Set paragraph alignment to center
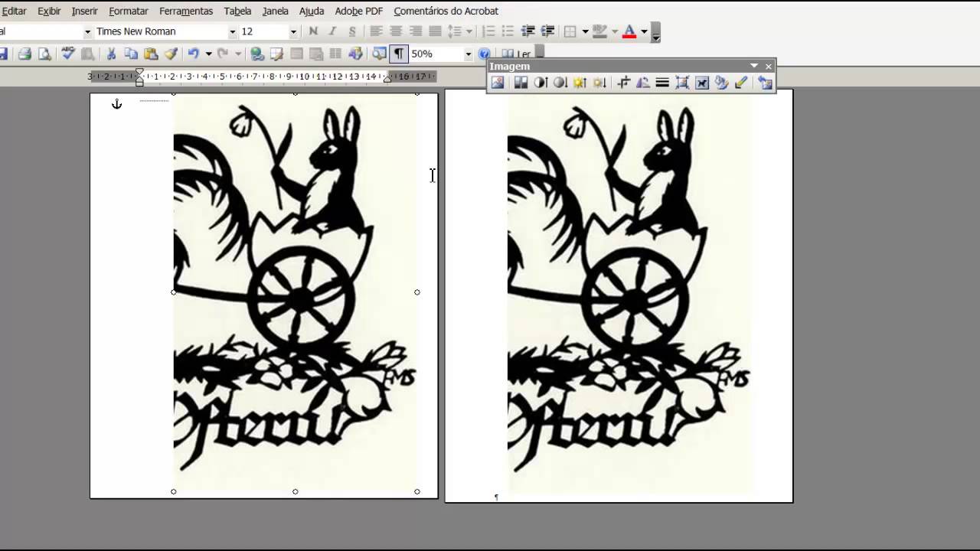 (x=396, y=31)
